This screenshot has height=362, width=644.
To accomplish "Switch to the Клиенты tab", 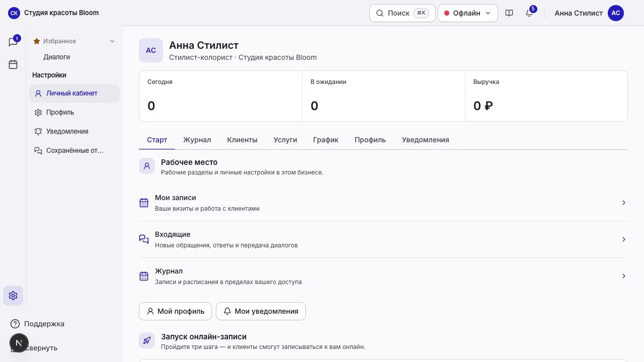I will [x=242, y=140].
